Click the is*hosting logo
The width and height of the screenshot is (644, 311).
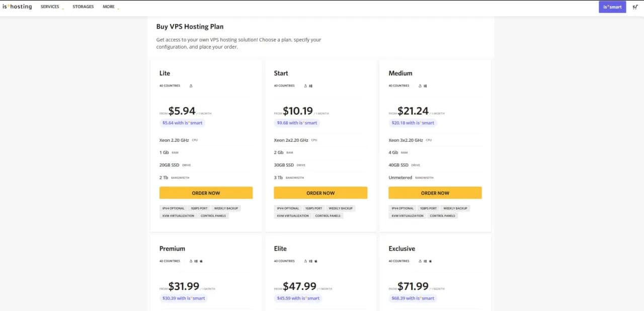[x=17, y=7]
